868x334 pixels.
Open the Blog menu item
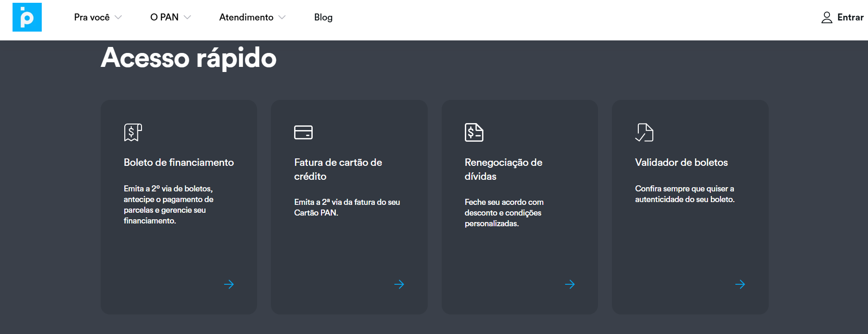pyautogui.click(x=323, y=18)
